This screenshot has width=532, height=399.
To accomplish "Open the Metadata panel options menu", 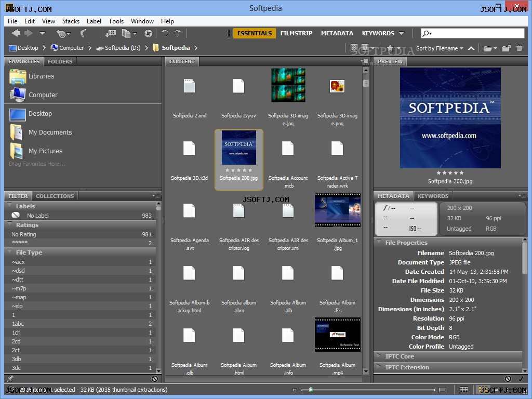I will 522,196.
